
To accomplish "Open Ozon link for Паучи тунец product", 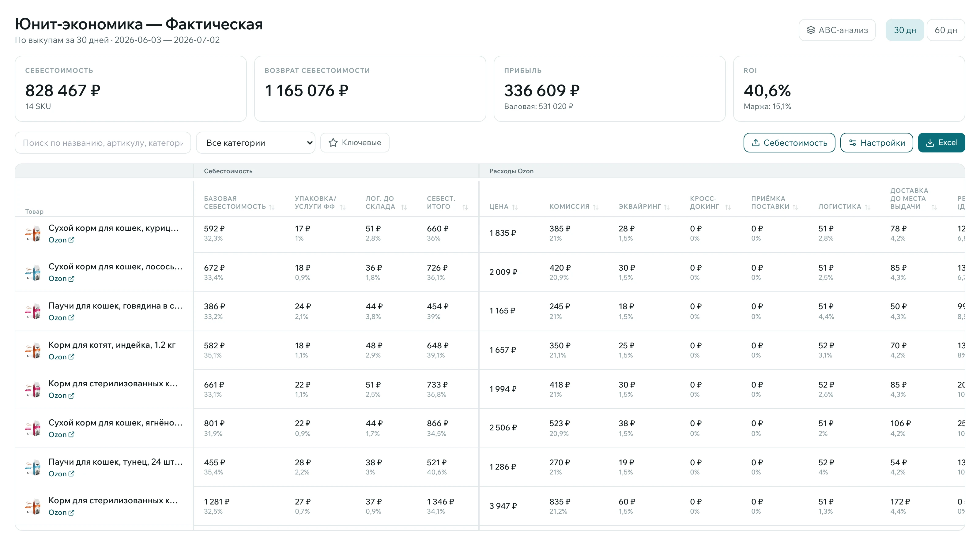I will point(61,474).
